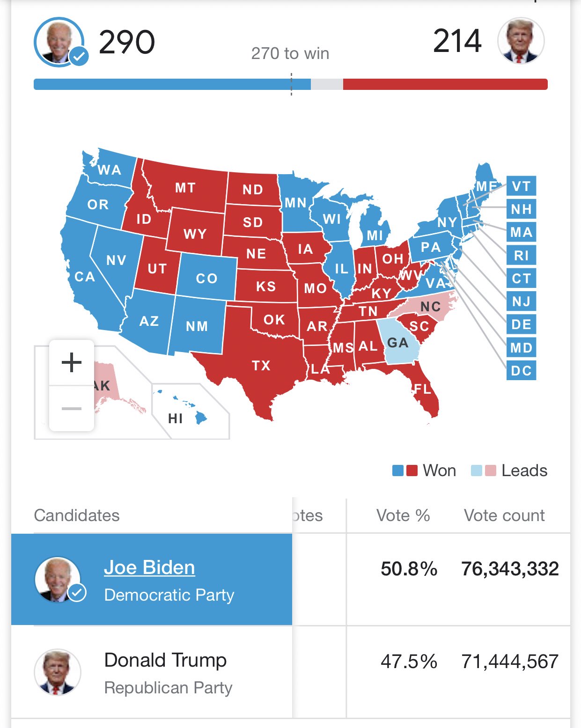This screenshot has width=581, height=728.
Task: Select Texas on the electoral map
Action: (260, 365)
